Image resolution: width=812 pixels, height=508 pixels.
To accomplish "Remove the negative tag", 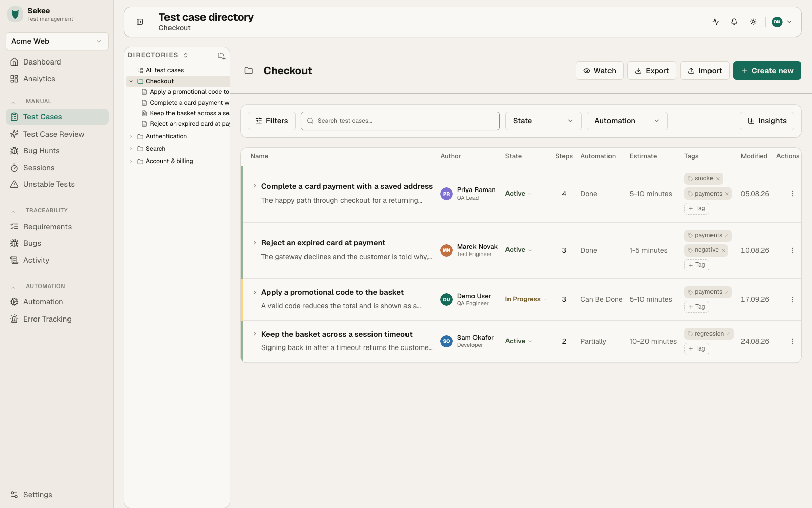I will 723,250.
